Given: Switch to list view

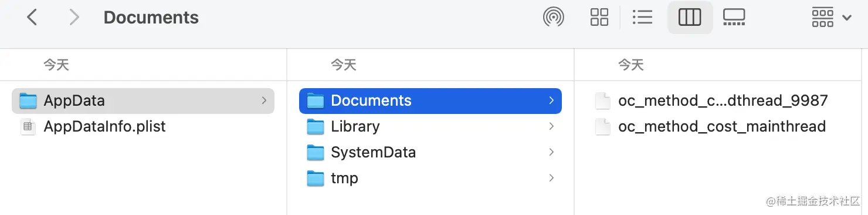Looking at the screenshot, I should (642, 17).
